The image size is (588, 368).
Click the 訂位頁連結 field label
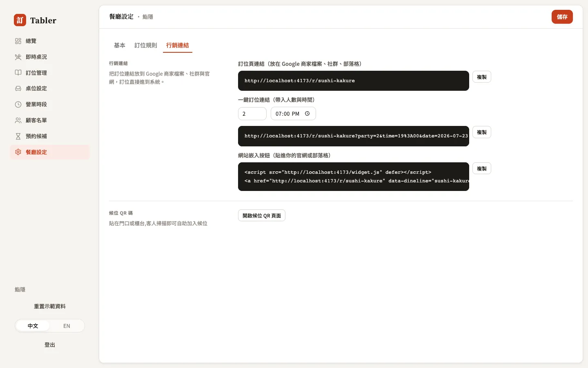click(301, 64)
